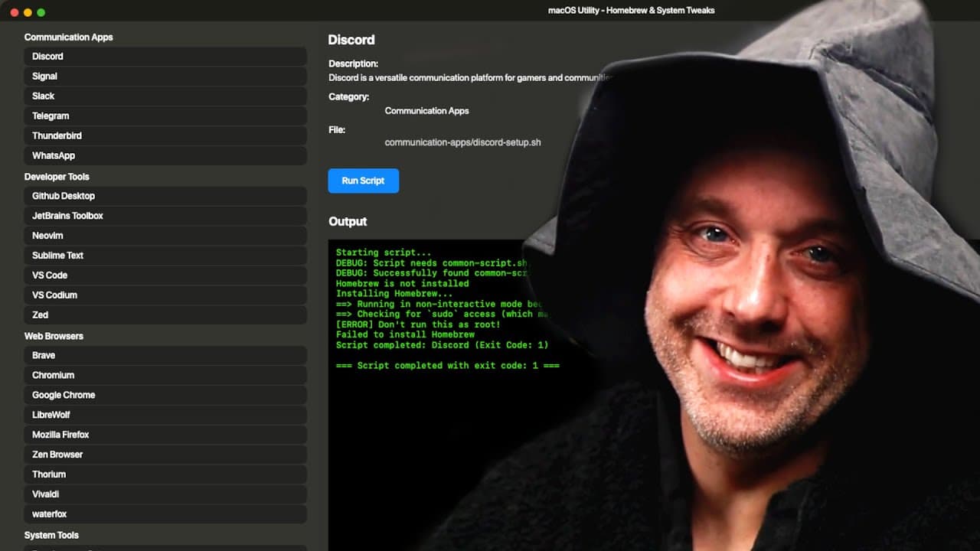Screen dimensions: 980x551
Task: Click the 'Installing Homebrew...' output line
Action: [x=394, y=294]
